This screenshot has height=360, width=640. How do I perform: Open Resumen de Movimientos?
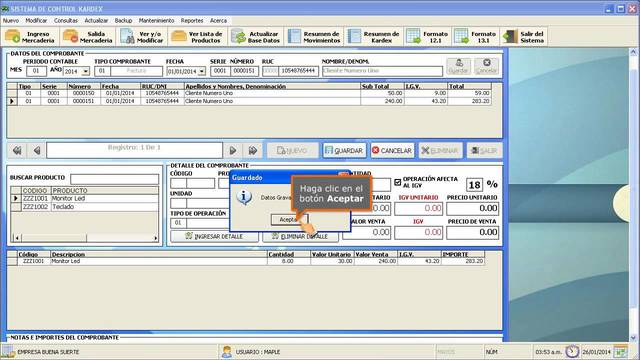(x=314, y=37)
